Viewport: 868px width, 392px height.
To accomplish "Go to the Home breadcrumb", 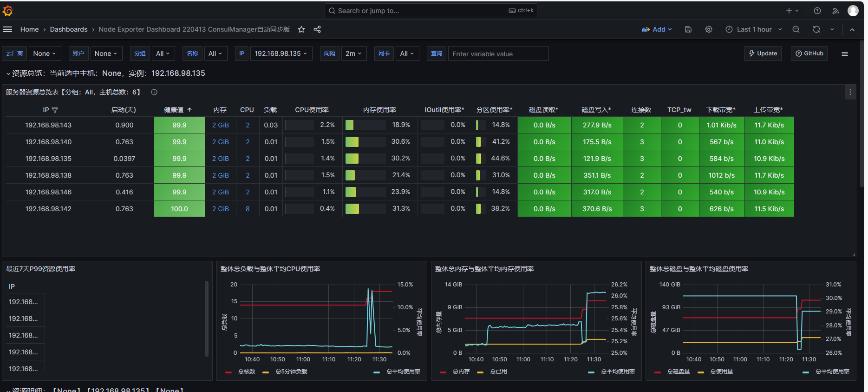I will point(29,29).
